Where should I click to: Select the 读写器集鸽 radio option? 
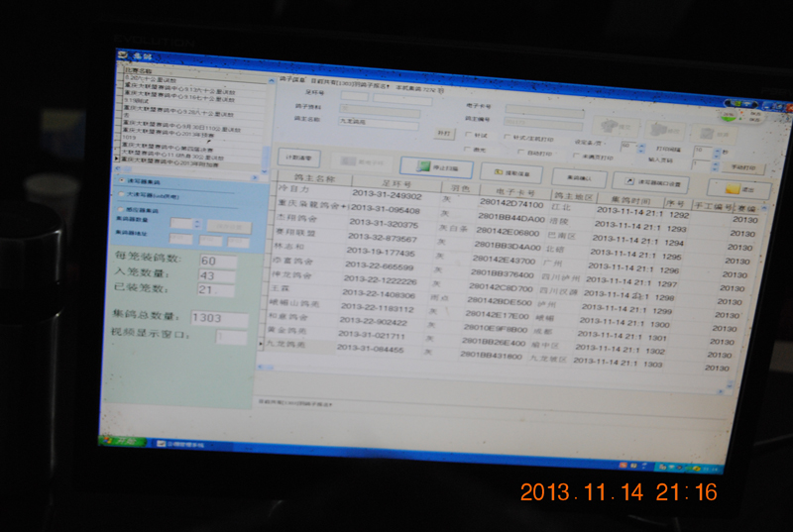[x=122, y=180]
